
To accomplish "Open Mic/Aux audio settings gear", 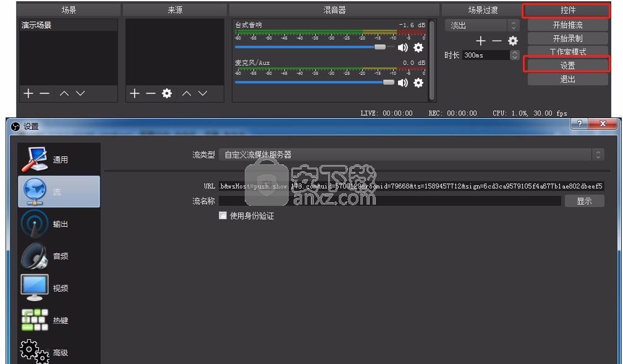I will (x=418, y=82).
